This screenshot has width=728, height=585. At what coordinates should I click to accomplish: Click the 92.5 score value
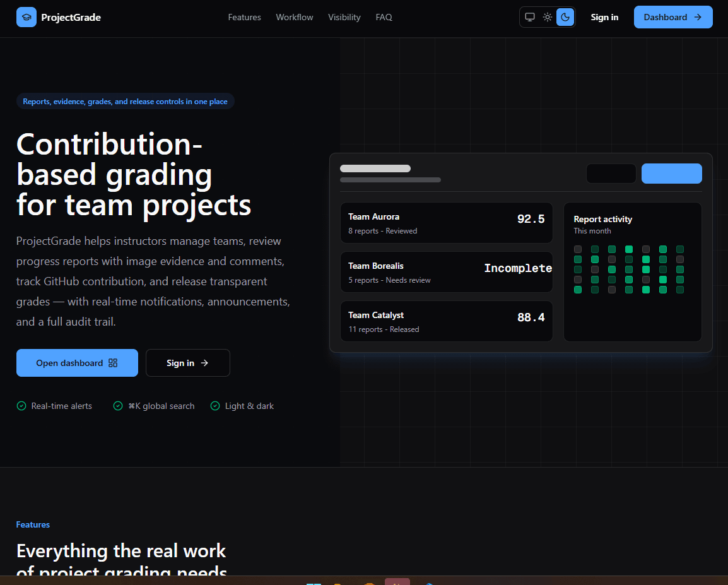point(531,219)
